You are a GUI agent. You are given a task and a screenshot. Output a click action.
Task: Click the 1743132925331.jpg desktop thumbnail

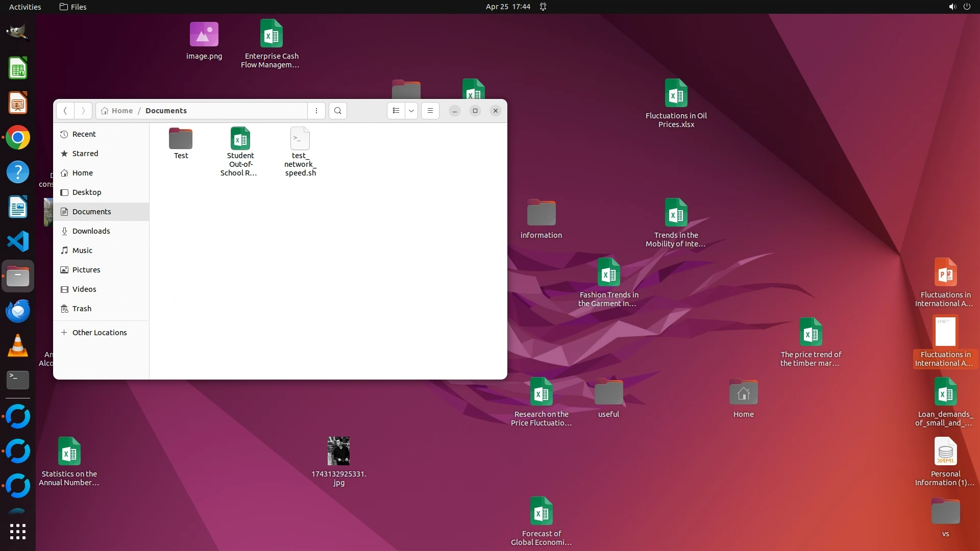[338, 451]
